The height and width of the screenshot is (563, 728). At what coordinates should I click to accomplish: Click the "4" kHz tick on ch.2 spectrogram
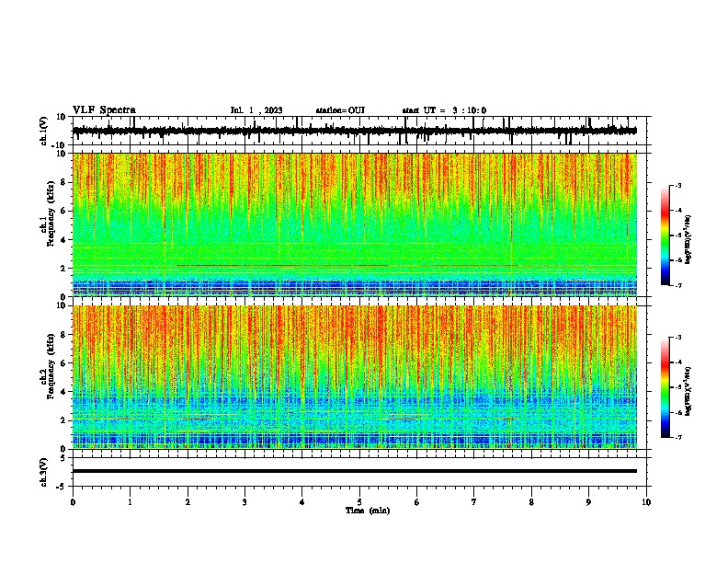point(63,392)
